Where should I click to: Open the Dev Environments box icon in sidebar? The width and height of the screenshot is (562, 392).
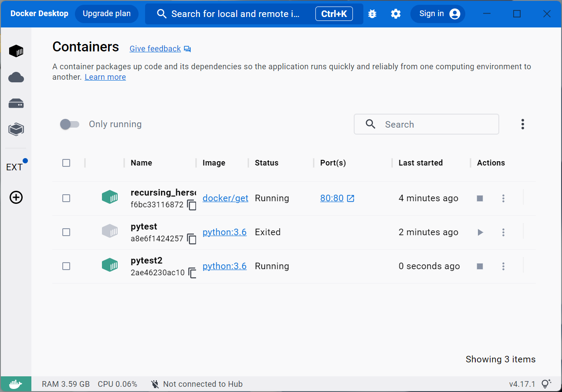(16, 129)
